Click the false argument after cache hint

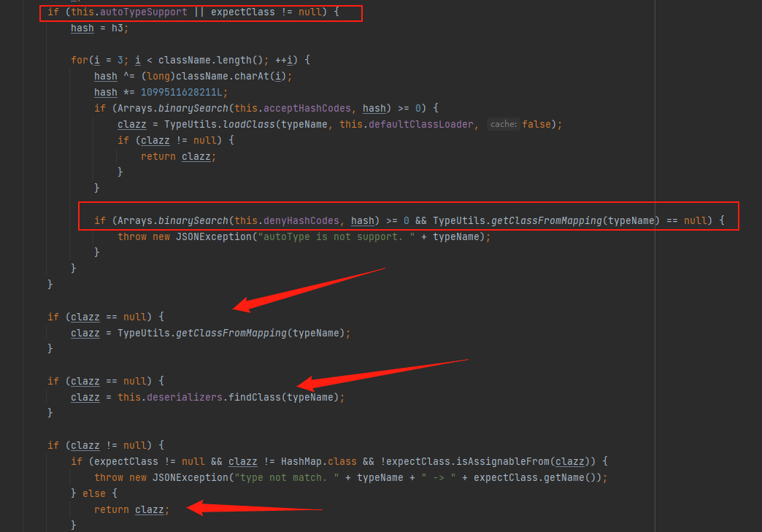536,124
